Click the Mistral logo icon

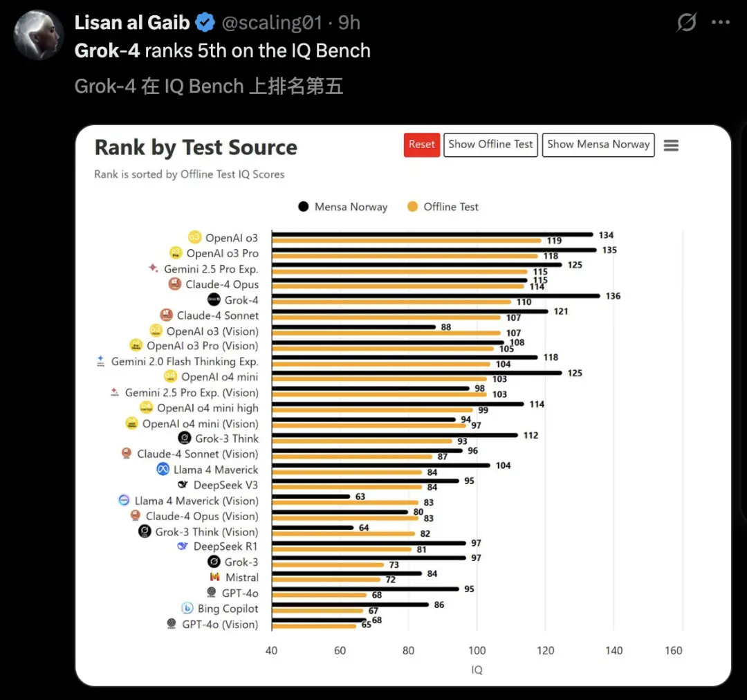214,577
